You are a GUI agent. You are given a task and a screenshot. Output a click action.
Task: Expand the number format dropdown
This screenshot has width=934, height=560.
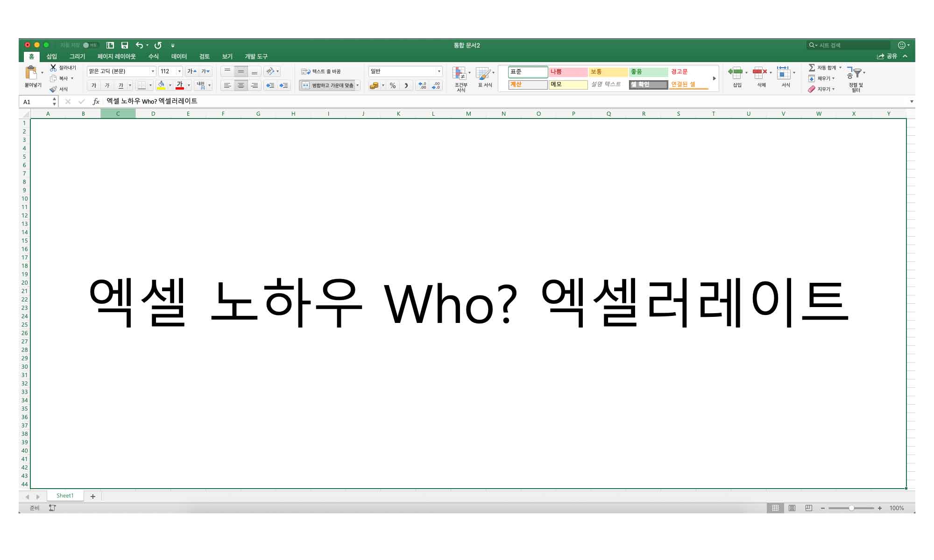pos(439,71)
